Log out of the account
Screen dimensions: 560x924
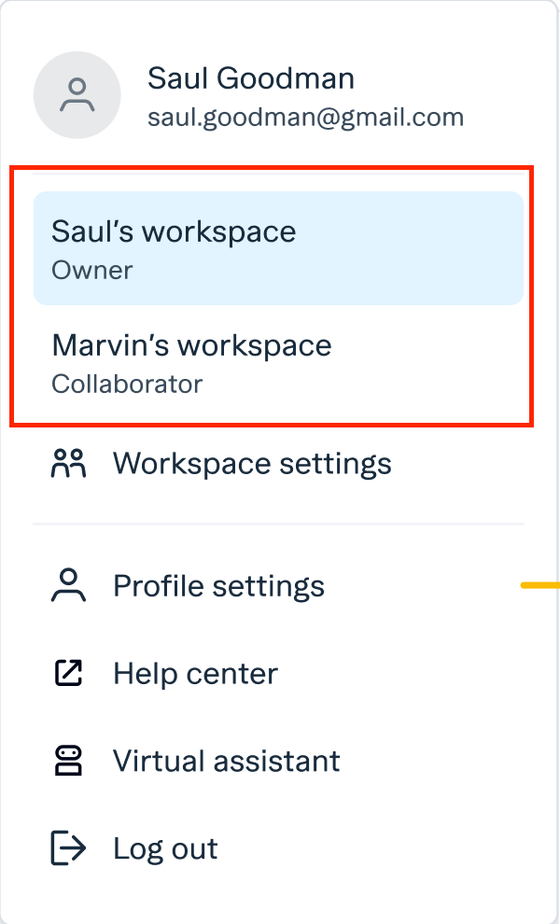pyautogui.click(x=278, y=848)
